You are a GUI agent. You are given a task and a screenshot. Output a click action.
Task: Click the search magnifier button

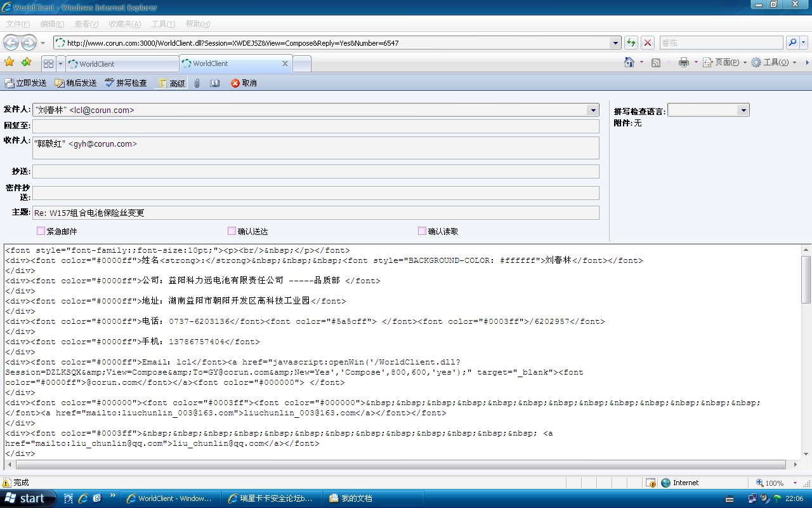(792, 43)
